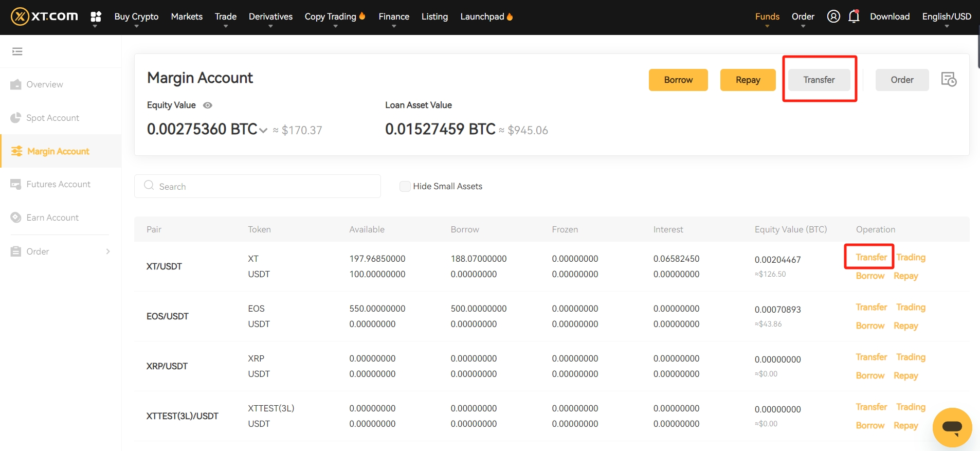Enable Hide Small Assets checkbox
This screenshot has height=451, width=980.
point(405,186)
